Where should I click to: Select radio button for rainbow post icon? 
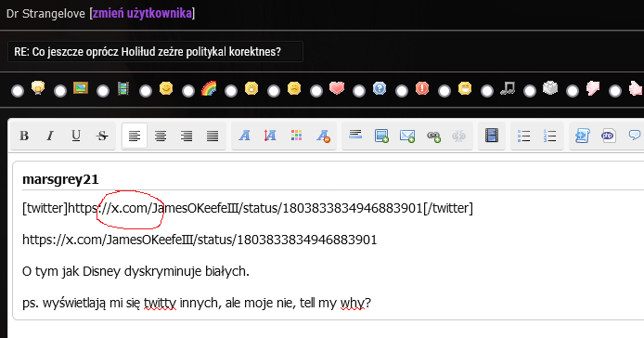[x=188, y=91]
